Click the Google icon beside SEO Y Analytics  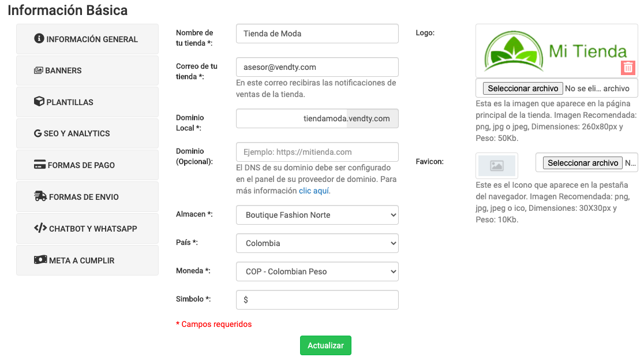38,133
